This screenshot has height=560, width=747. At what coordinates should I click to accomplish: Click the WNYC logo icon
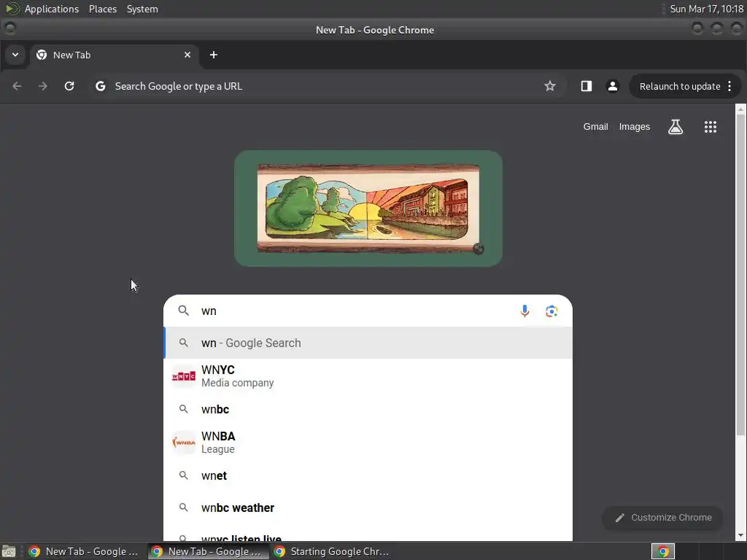[x=183, y=376]
